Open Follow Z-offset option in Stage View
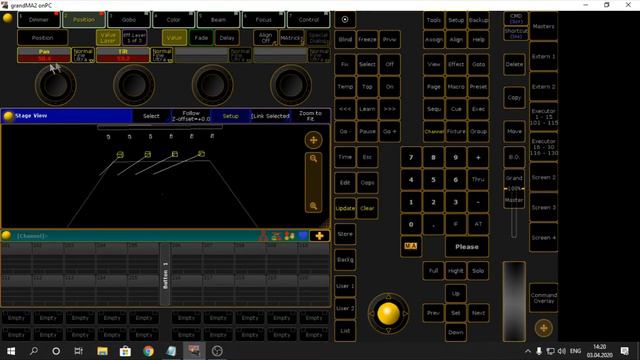This screenshot has height=360, width=640. 191,116
